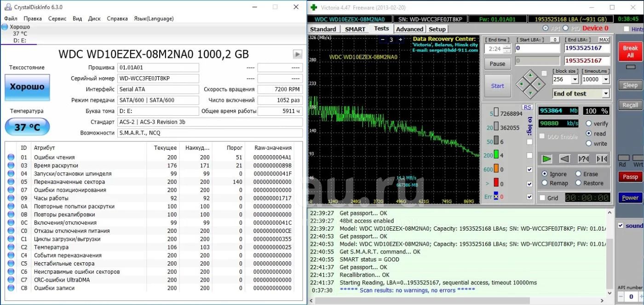The width and height of the screenshot is (644, 305).
Task: Click the blue Err block indicator with X
Action: click(x=496, y=196)
